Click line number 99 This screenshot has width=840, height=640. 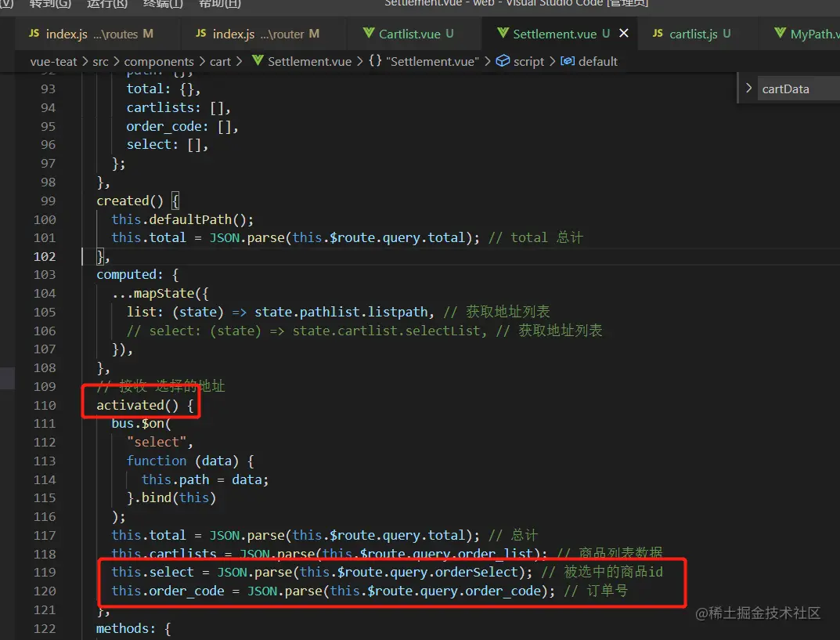click(x=49, y=201)
